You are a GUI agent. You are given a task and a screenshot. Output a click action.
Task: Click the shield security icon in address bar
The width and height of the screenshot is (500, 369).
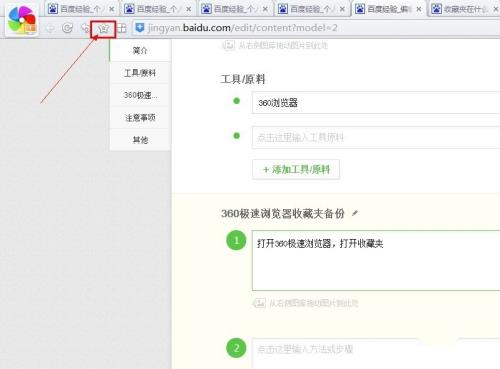point(140,28)
